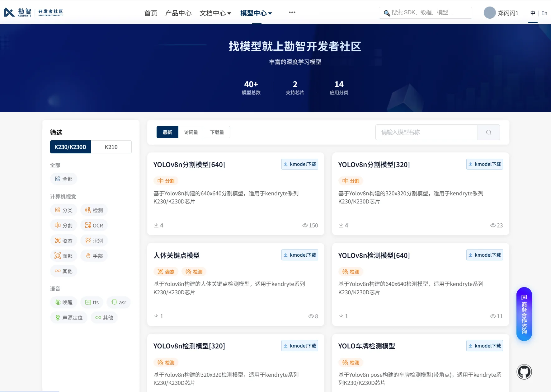Click view count 11 on YOLOv8n检测模型[640]

click(497, 316)
